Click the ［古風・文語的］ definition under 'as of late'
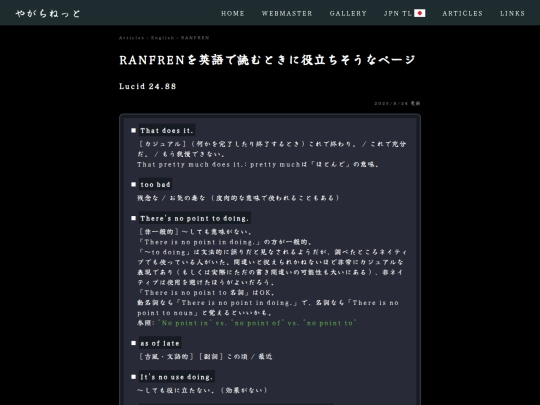Screen dimensions: 540x405 (205, 356)
